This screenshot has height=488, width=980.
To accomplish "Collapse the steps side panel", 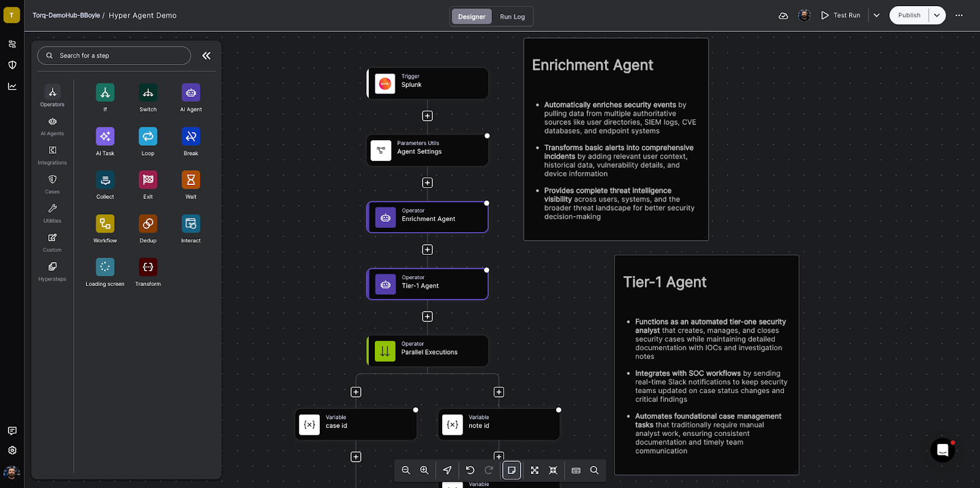I will point(206,56).
